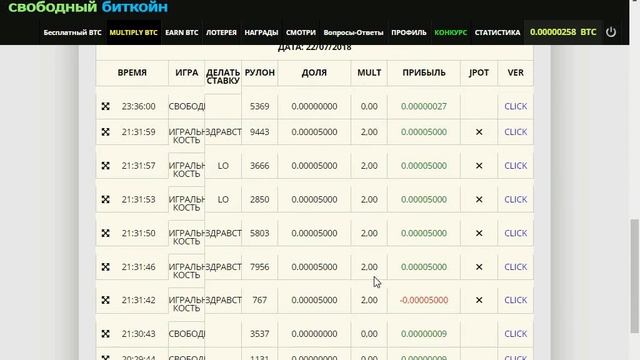Open the EARN BTC menu item
Viewport: 640px width, 360px height.
pos(182,32)
